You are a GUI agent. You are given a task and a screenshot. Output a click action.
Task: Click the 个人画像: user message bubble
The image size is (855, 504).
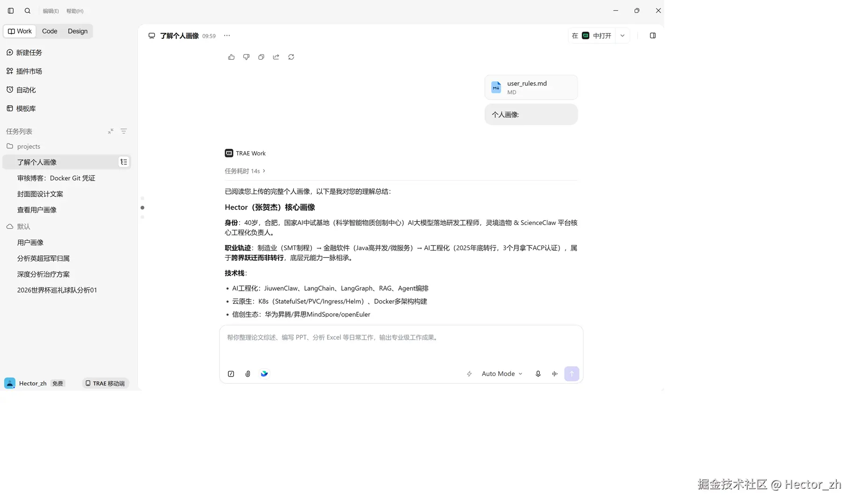pyautogui.click(x=531, y=115)
